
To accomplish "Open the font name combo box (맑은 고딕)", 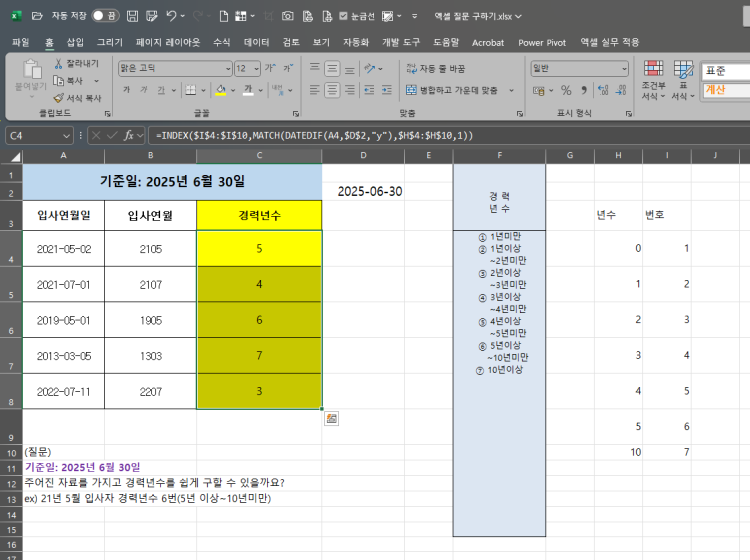I will (x=175, y=68).
